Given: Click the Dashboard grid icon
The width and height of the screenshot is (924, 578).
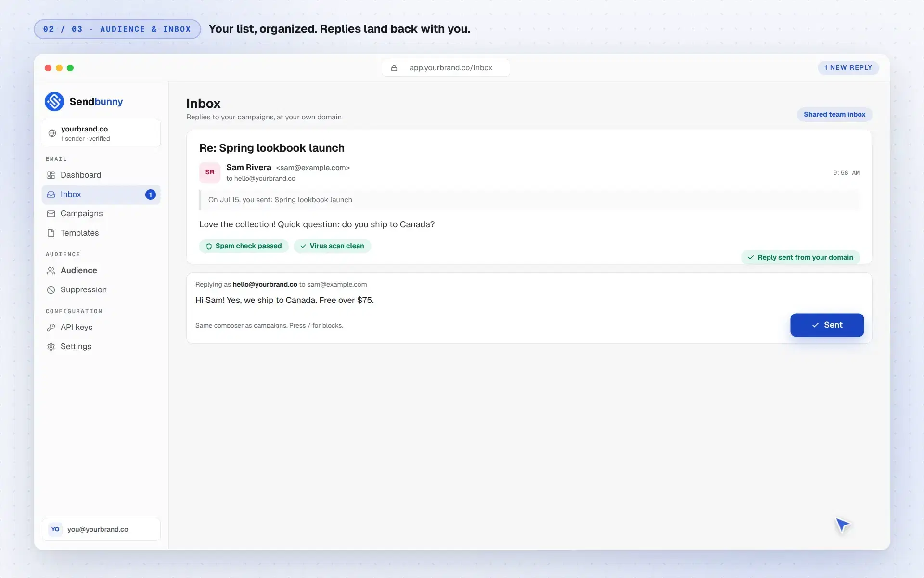Looking at the screenshot, I should [x=51, y=175].
